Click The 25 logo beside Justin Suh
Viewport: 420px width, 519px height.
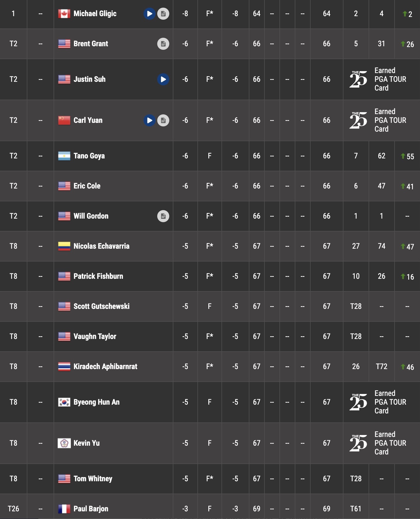click(358, 79)
